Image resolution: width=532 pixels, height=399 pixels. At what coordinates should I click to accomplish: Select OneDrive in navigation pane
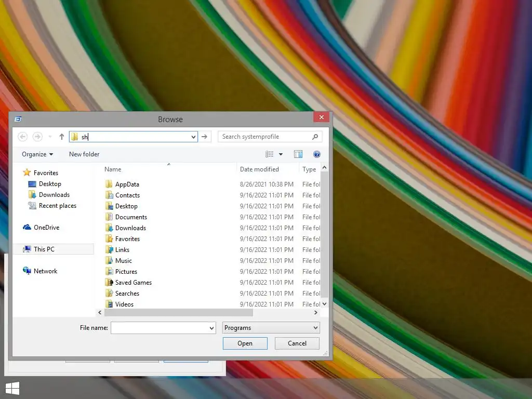click(42, 228)
